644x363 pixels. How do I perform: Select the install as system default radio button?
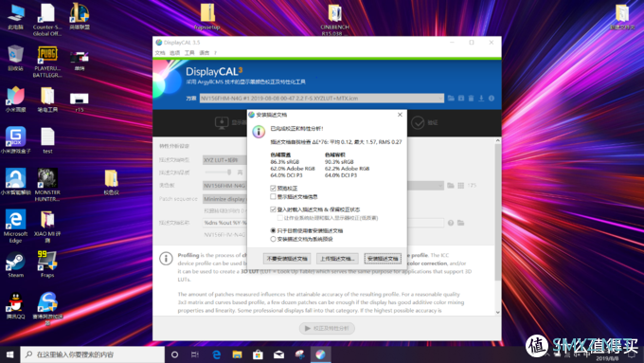tap(273, 239)
